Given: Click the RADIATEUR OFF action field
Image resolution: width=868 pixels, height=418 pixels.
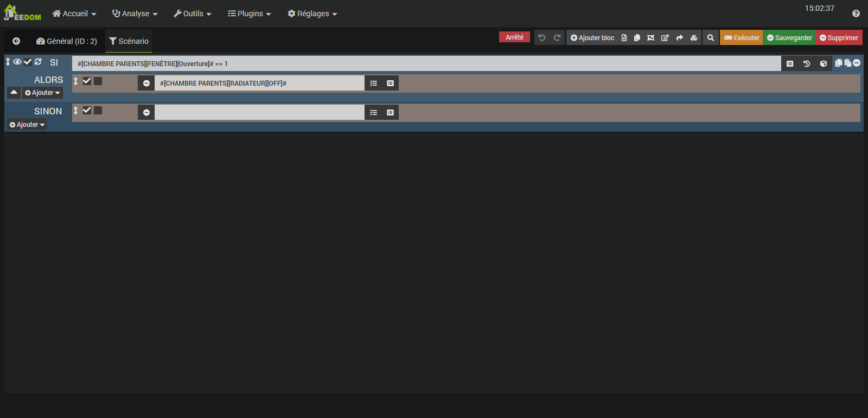Looking at the screenshot, I should coord(259,83).
